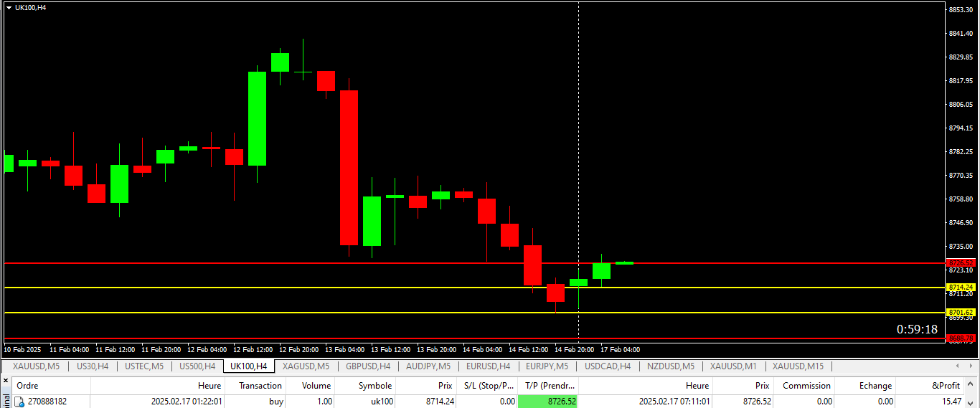The height and width of the screenshot is (408, 980).
Task: Click the 0:59:18 candle countdown timer
Action: [x=916, y=329]
